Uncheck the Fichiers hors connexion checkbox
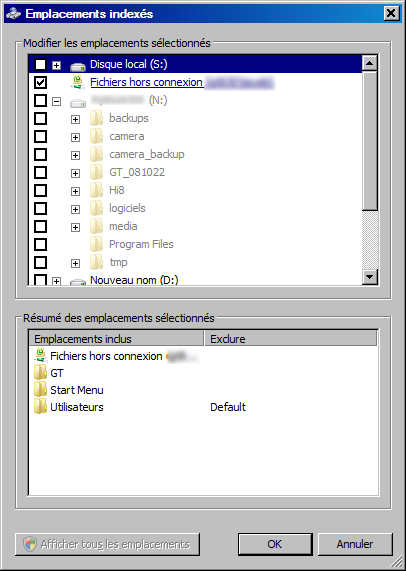Screen dimensions: 406x571 click(x=40, y=82)
